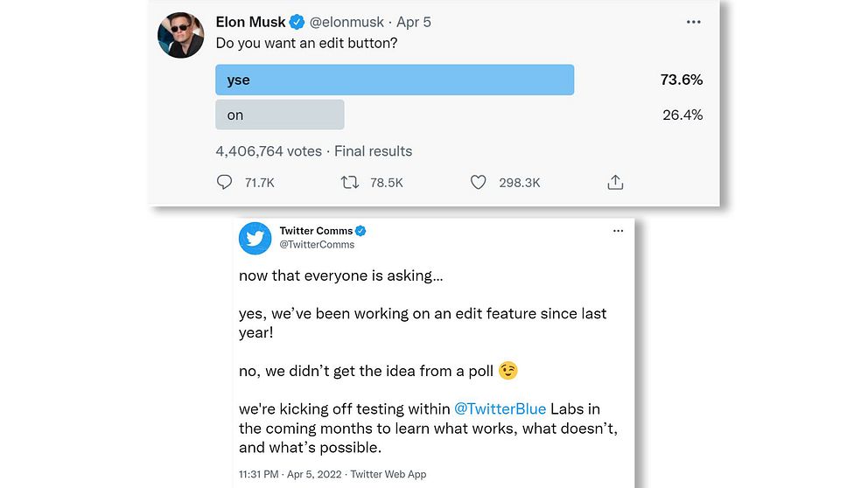Screen dimensions: 868x488
Task: Select the 'yse' poll option bar
Action: point(395,80)
